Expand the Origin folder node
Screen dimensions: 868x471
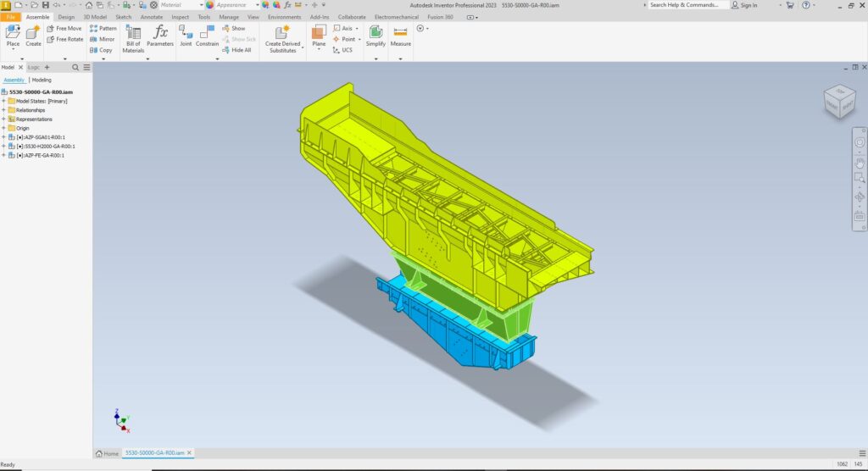click(x=3, y=128)
